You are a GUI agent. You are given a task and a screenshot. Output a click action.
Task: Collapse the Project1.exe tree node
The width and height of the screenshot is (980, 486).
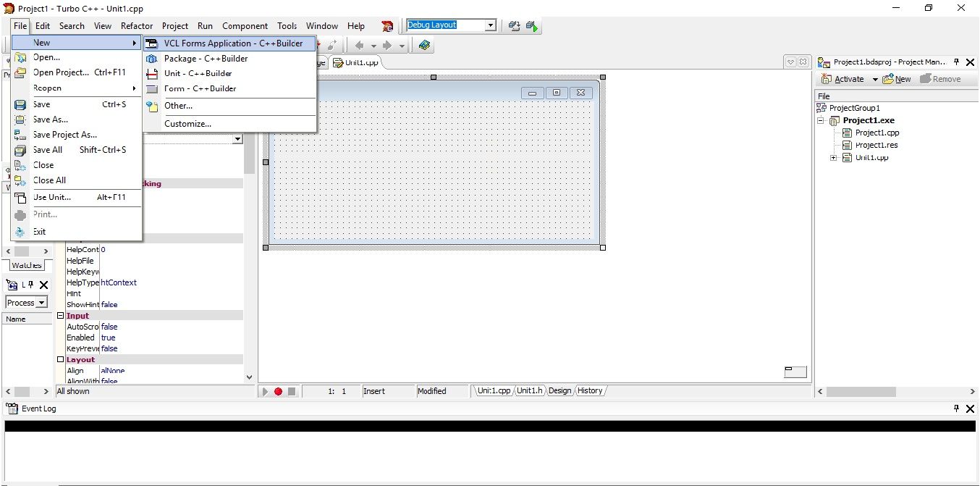[x=821, y=121]
